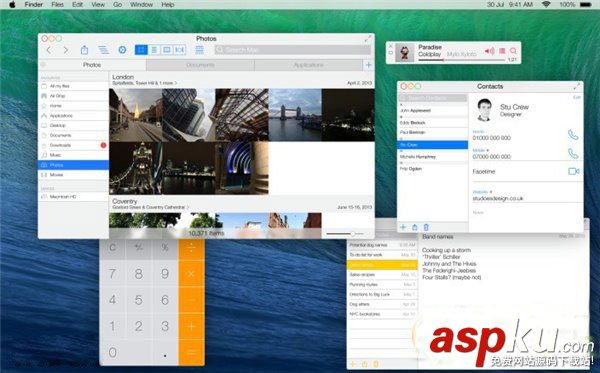
Task: Open the "To-do list for work" note
Action: pyautogui.click(x=382, y=255)
